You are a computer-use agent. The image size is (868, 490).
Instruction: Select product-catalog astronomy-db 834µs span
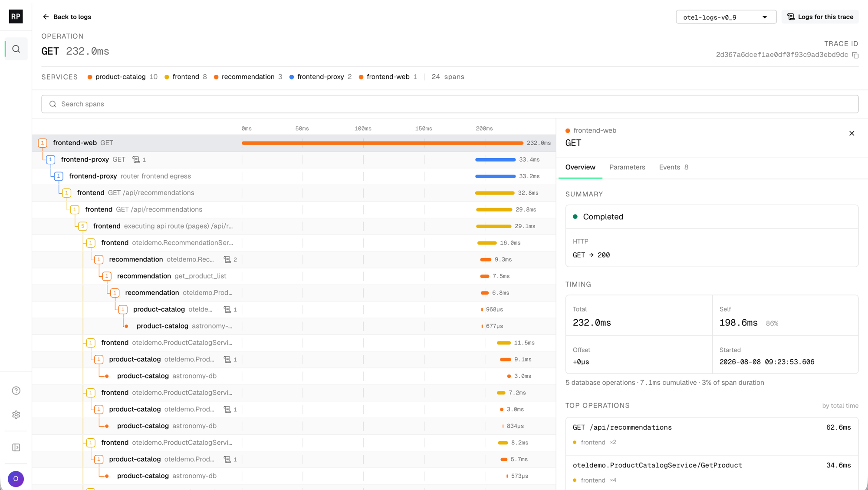[x=294, y=426]
